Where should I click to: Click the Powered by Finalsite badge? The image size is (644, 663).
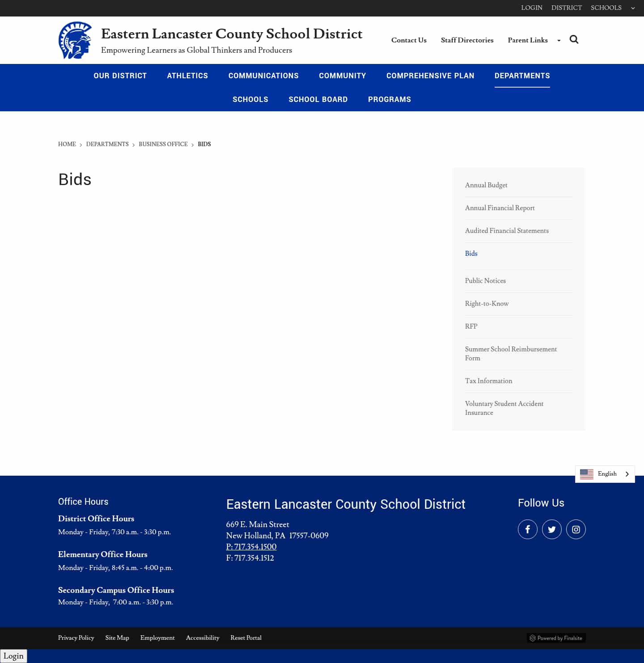click(556, 638)
